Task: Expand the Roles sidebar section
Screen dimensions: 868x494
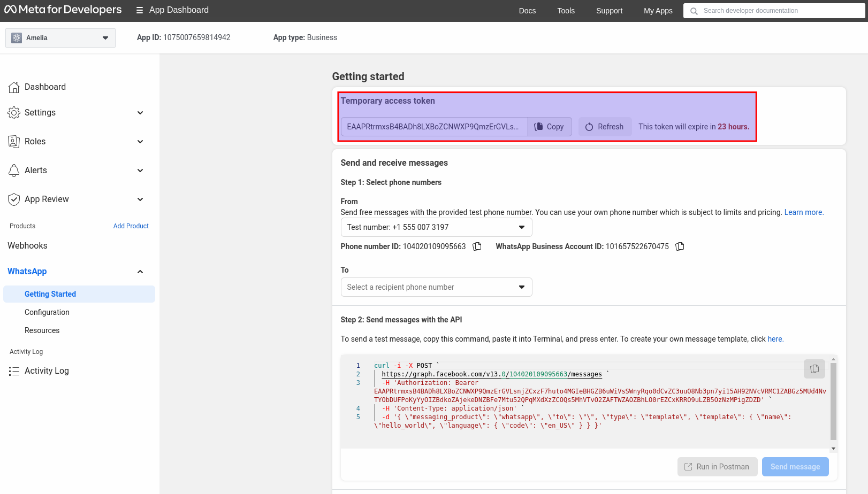Action: (140, 142)
